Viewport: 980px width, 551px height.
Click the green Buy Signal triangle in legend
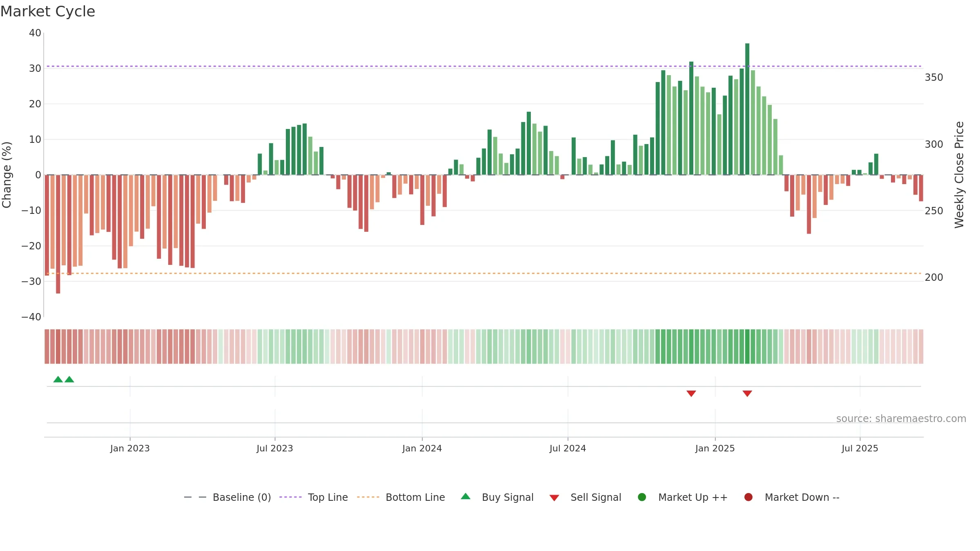pos(465,497)
